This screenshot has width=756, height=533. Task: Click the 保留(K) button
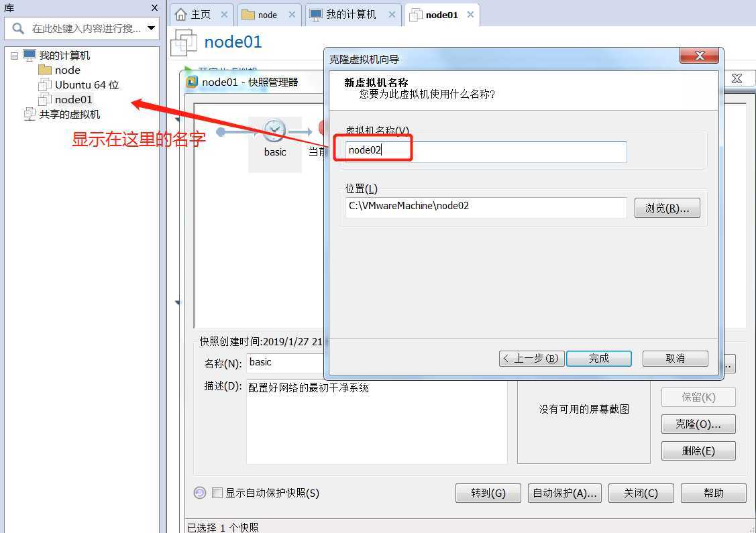698,398
